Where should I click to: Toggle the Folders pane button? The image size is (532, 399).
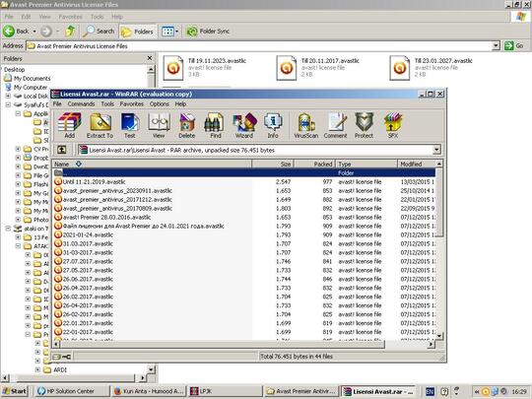click(x=137, y=32)
